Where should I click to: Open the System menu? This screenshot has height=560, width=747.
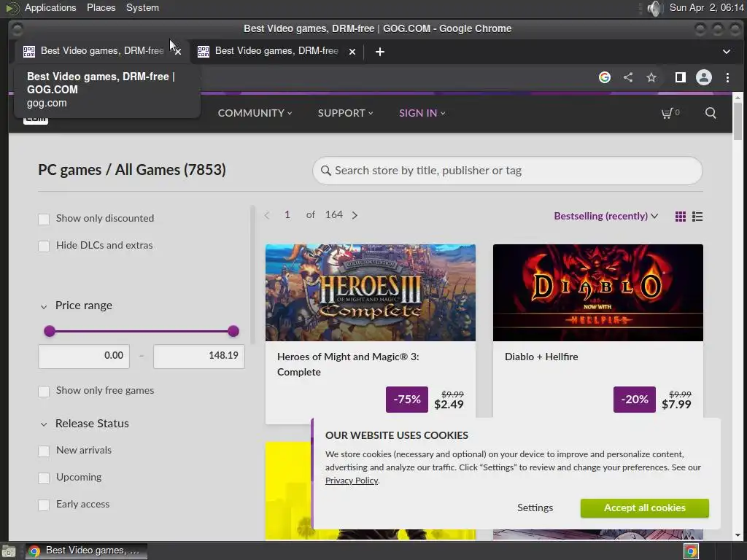[x=142, y=7]
